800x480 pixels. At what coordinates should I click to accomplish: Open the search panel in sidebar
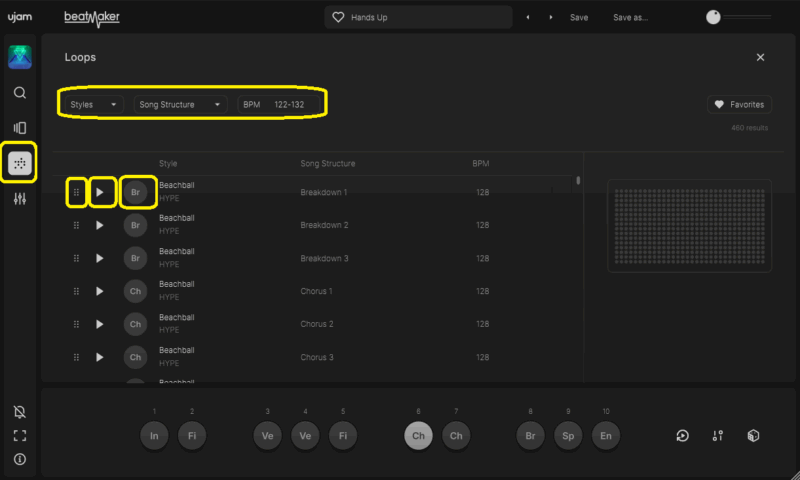point(19,93)
